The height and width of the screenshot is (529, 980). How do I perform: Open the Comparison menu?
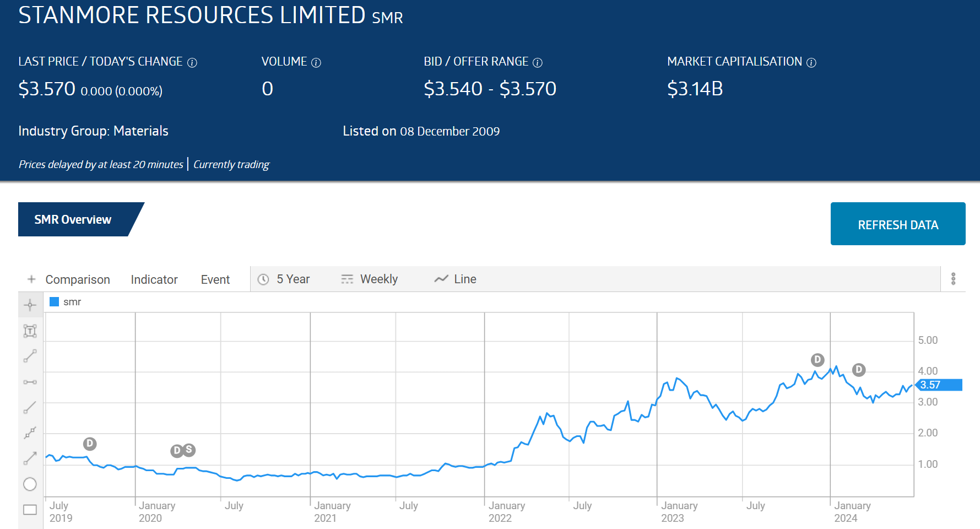[78, 280]
